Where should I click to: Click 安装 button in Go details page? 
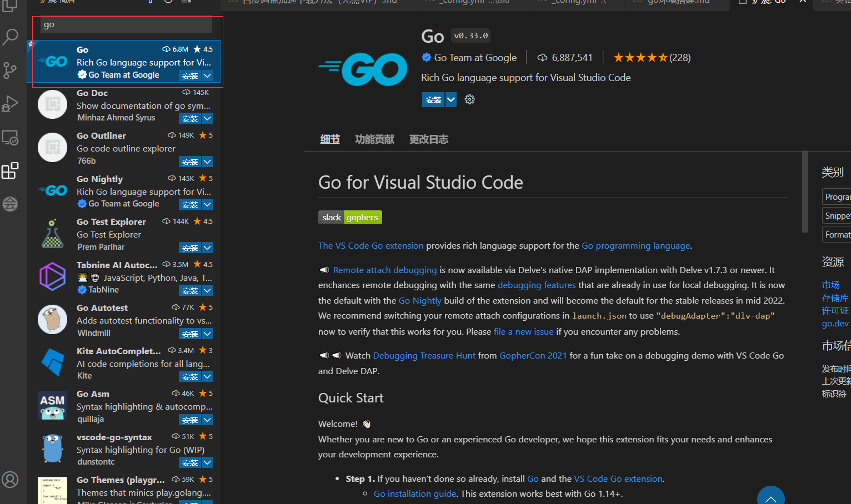(x=433, y=100)
